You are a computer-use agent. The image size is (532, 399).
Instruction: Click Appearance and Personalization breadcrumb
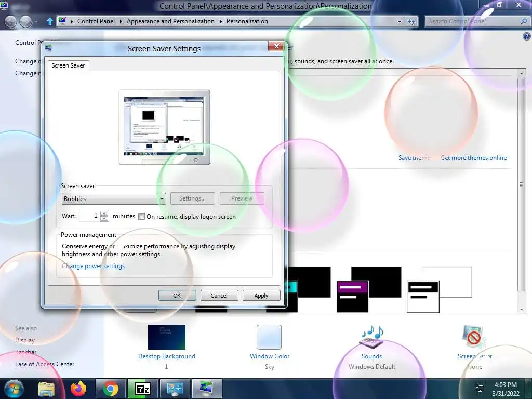(x=170, y=21)
